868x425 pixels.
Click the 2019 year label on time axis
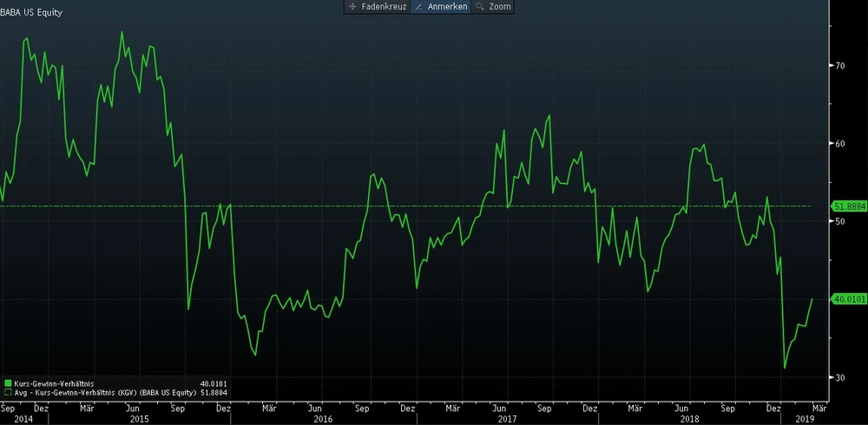pos(805,418)
